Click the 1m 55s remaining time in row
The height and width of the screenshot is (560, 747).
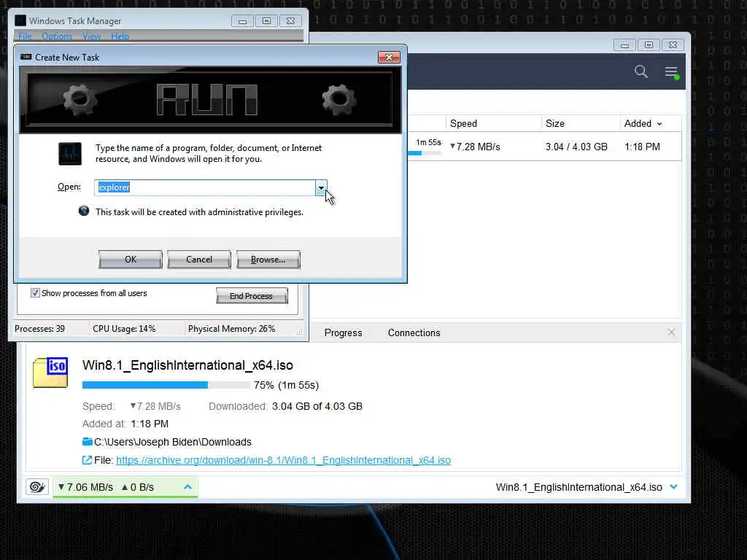tap(428, 142)
